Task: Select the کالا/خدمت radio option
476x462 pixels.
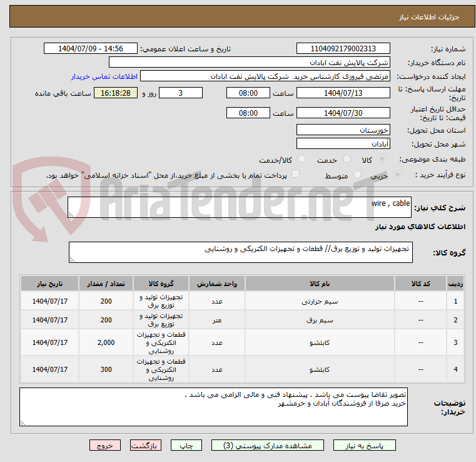Action: pyautogui.click(x=301, y=159)
